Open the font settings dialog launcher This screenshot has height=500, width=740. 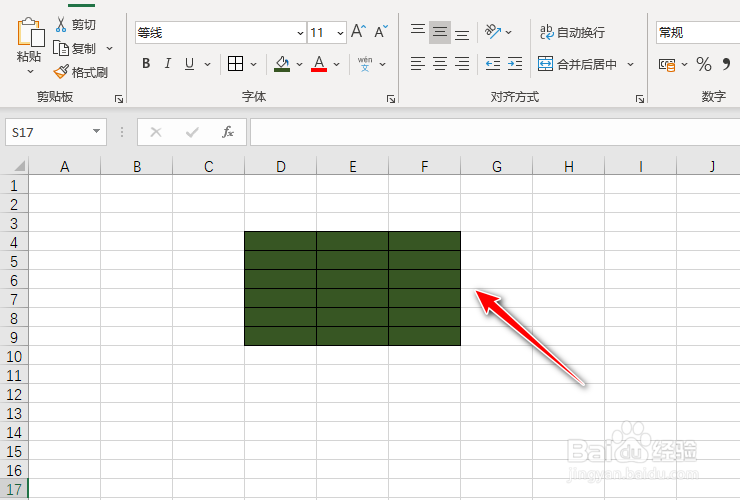391,99
